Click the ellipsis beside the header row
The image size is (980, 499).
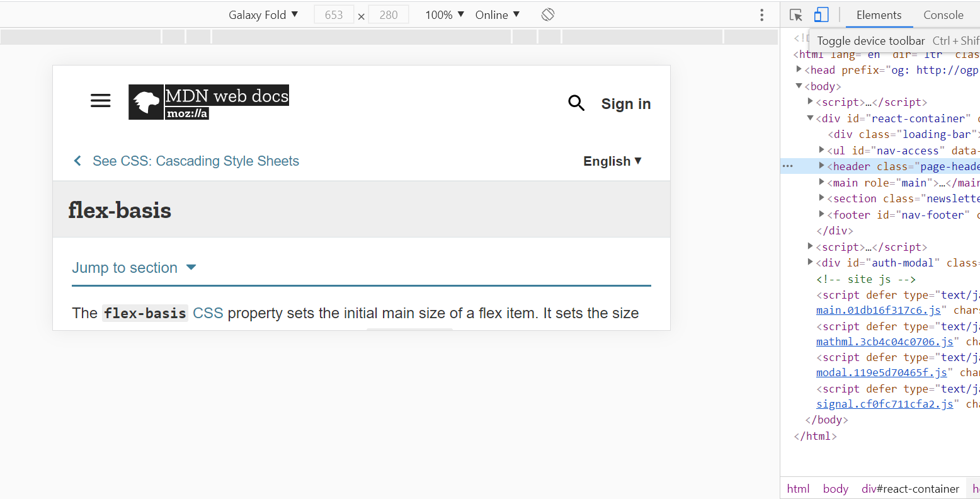tap(787, 166)
